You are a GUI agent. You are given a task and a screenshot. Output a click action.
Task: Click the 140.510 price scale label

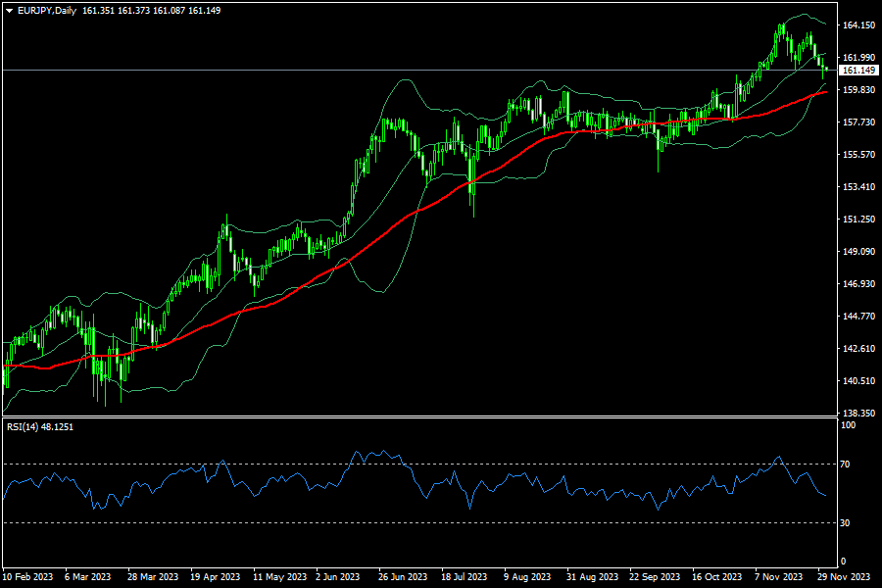tap(858, 381)
